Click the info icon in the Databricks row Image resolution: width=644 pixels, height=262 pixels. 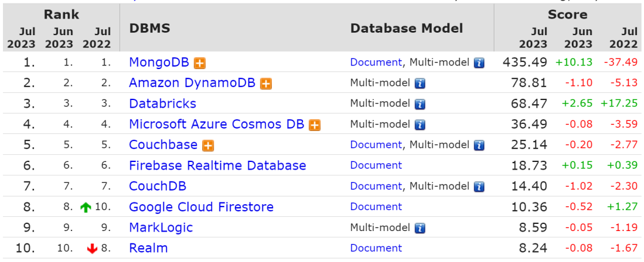420,104
